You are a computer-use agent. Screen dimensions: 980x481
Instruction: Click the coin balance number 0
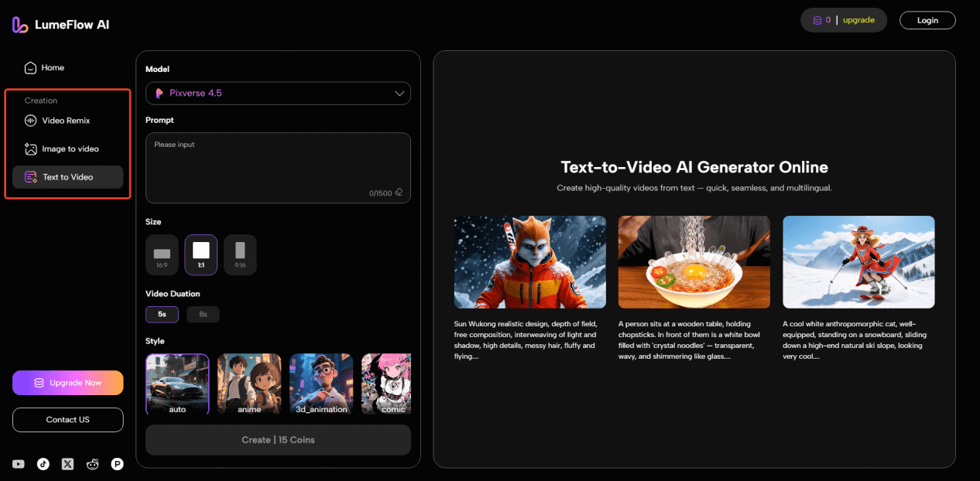[x=828, y=20]
